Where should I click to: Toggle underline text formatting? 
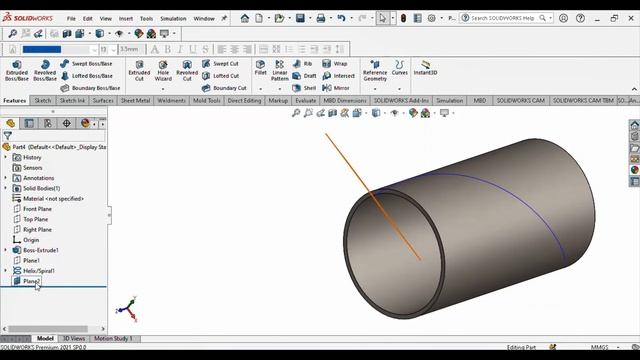pos(193,50)
